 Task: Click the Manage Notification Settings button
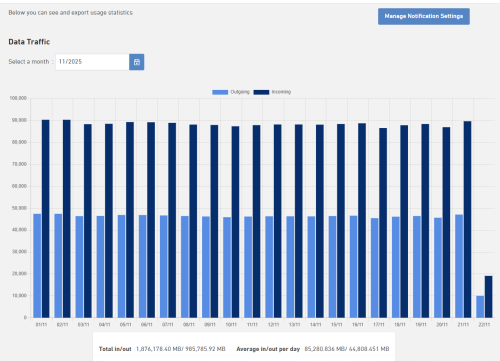pos(424,16)
